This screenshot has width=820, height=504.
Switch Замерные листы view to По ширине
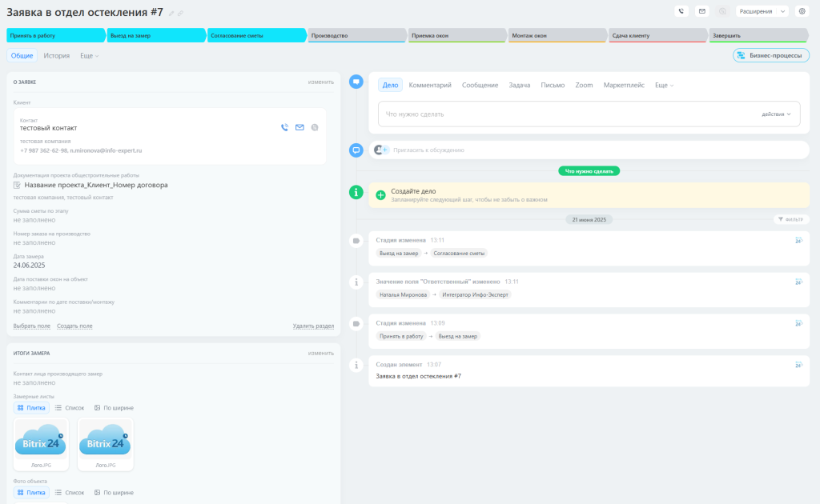point(114,408)
